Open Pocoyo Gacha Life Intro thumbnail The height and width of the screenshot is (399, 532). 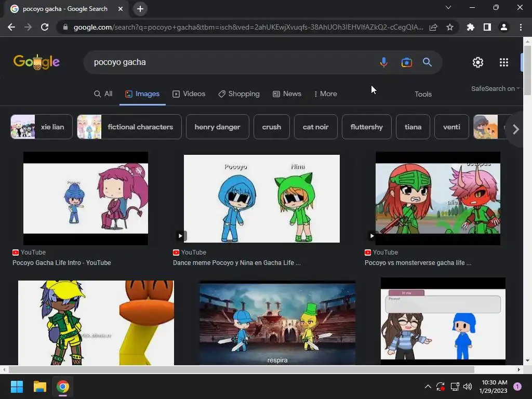[86, 198]
